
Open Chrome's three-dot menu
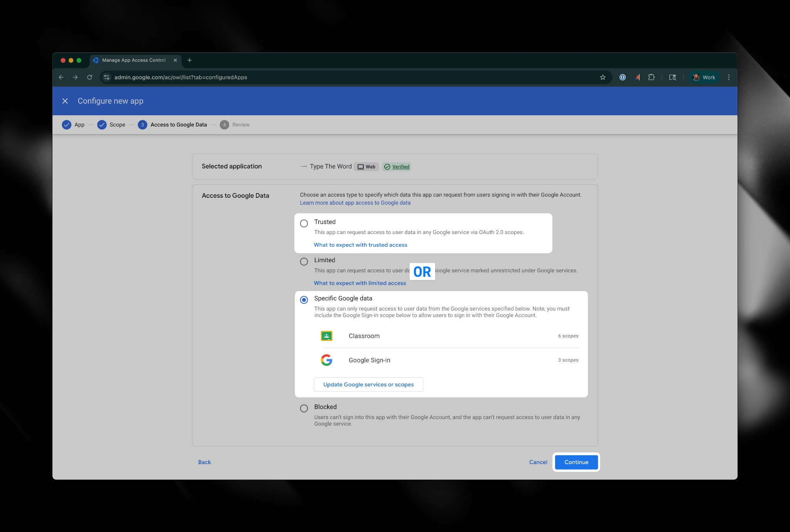[x=729, y=77]
